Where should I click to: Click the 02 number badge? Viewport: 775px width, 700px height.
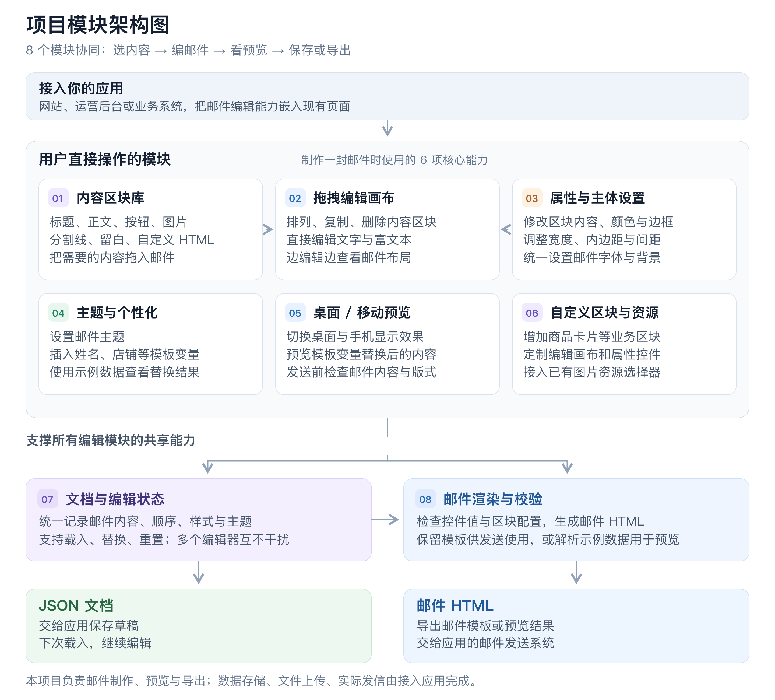point(295,198)
